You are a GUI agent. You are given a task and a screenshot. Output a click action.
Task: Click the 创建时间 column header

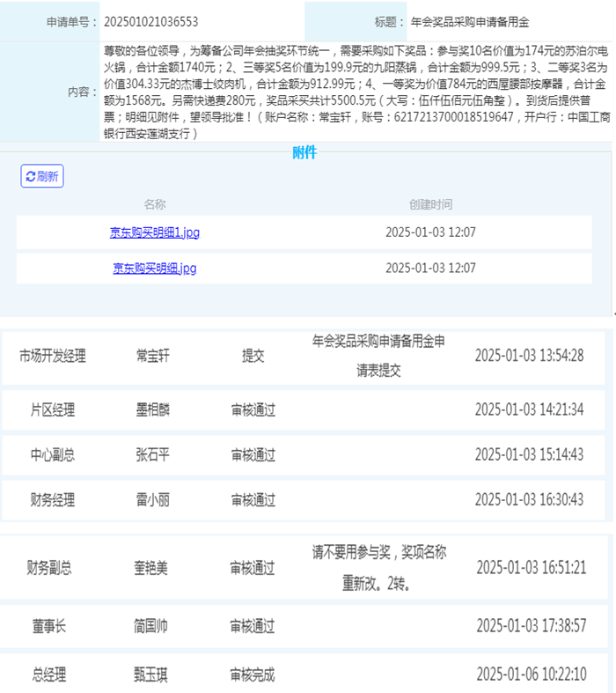point(430,204)
